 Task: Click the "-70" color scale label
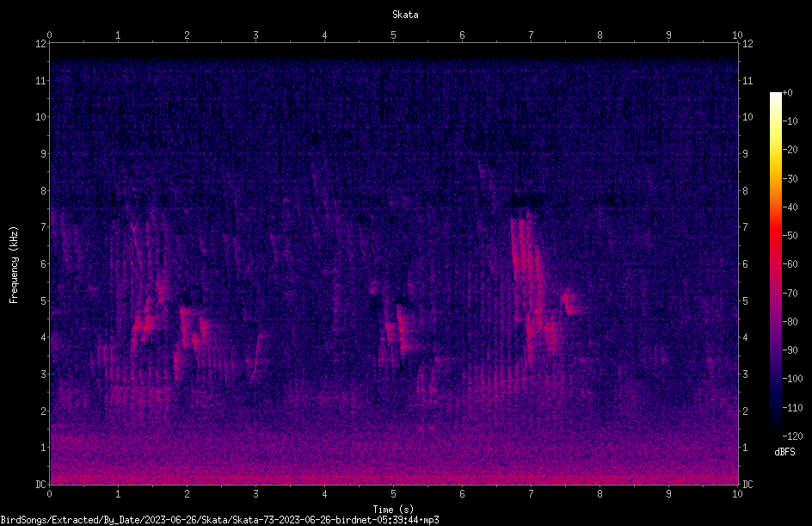pos(790,294)
